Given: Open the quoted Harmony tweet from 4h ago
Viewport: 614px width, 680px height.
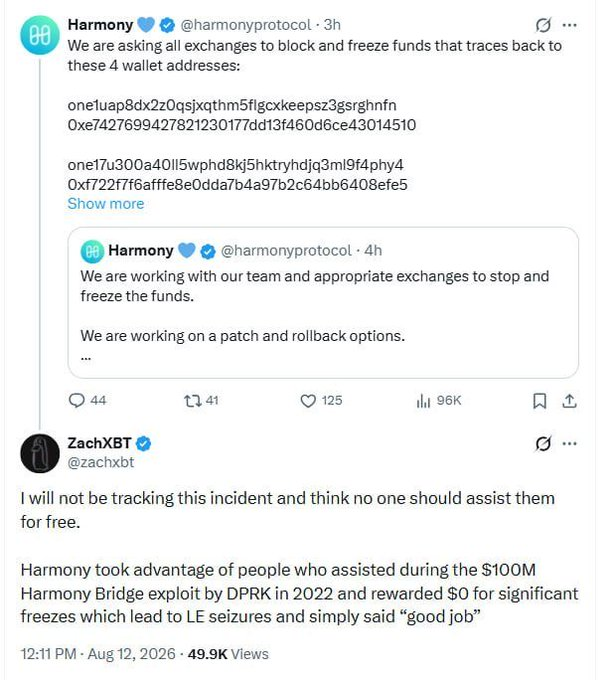Looking at the screenshot, I should click(x=323, y=302).
